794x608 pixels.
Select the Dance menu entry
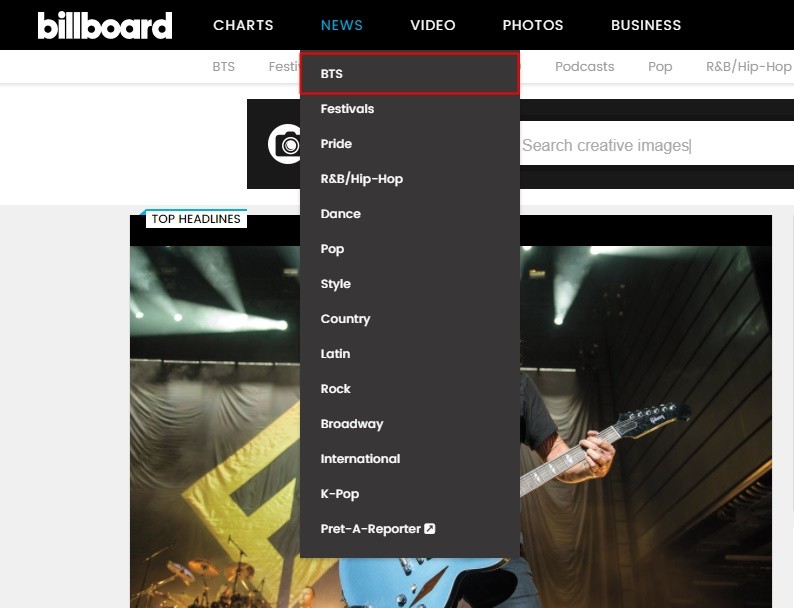(410, 214)
